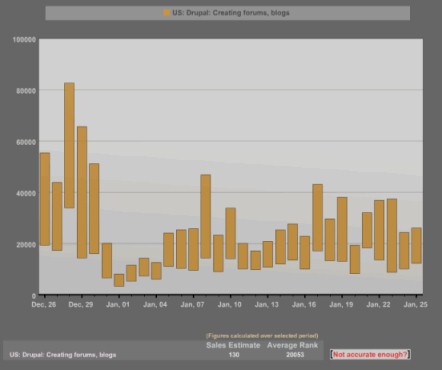Click the last bar at Jan, 25

[416, 246]
